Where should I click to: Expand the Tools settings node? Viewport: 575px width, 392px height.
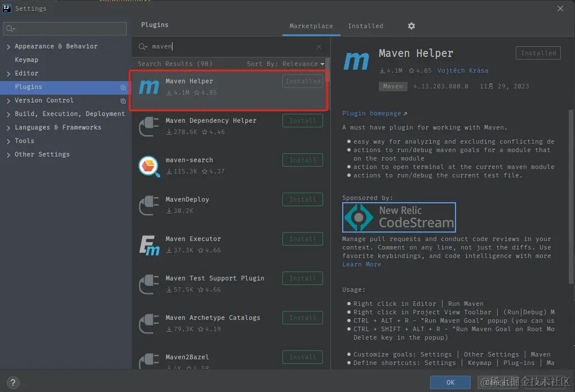click(x=8, y=141)
